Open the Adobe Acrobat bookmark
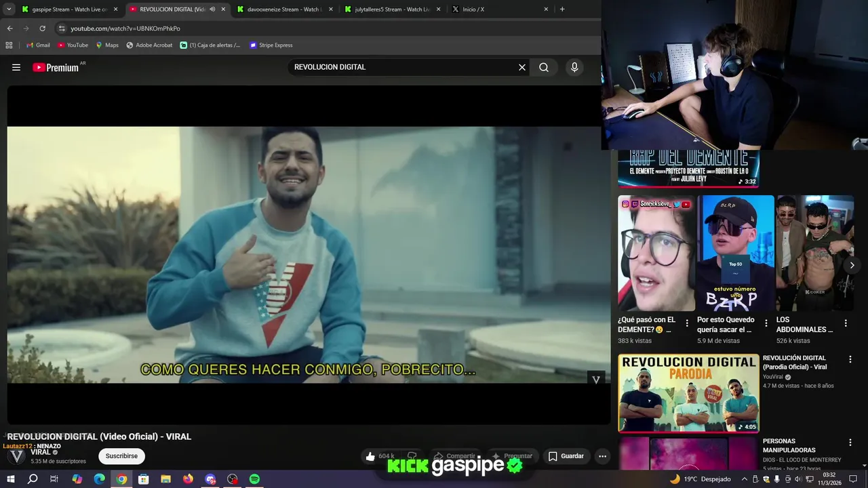 click(x=149, y=45)
